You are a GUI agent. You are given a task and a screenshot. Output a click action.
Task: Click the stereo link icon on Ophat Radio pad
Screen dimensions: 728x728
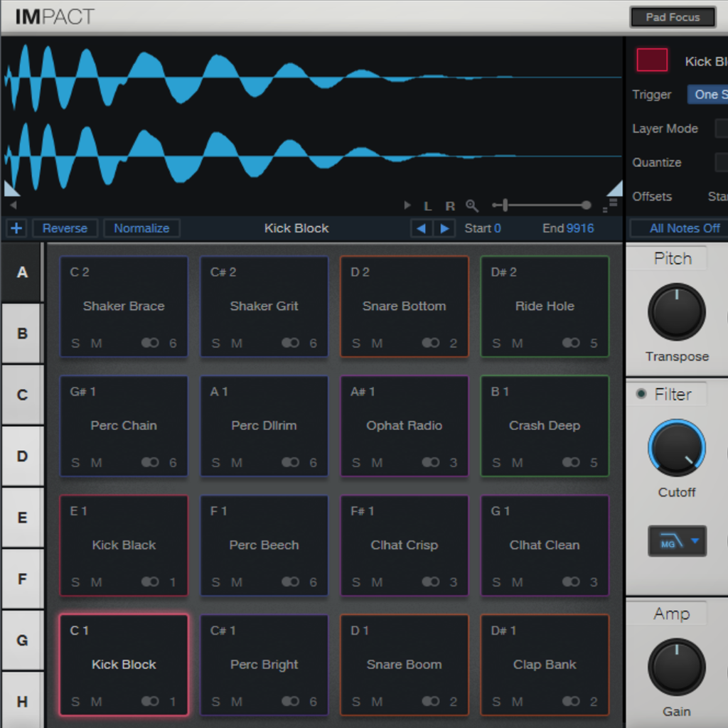[x=430, y=462]
